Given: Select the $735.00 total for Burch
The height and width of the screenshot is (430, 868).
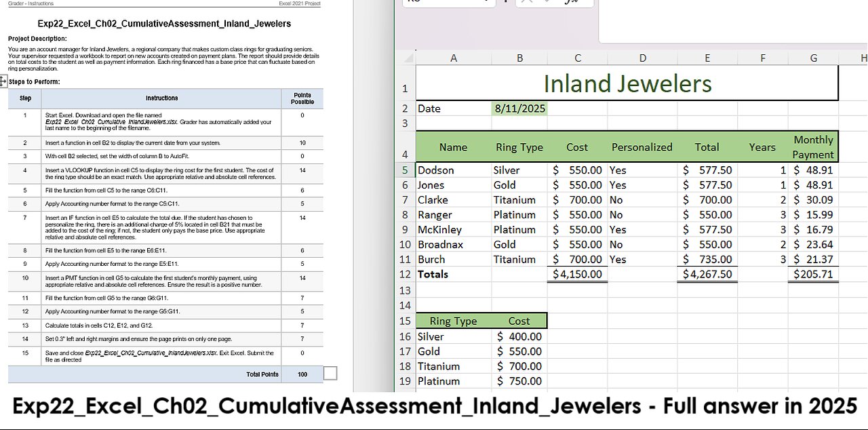Looking at the screenshot, I should (x=707, y=260).
